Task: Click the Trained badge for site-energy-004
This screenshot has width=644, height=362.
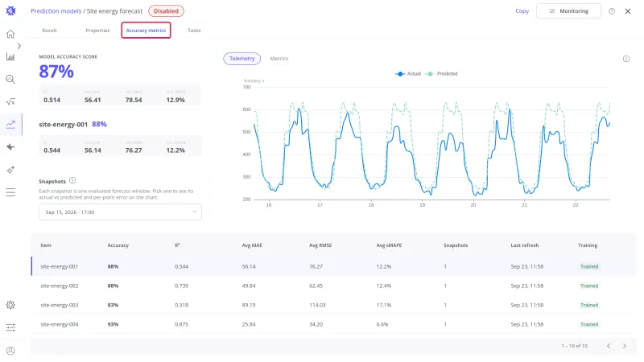Action: click(x=589, y=324)
